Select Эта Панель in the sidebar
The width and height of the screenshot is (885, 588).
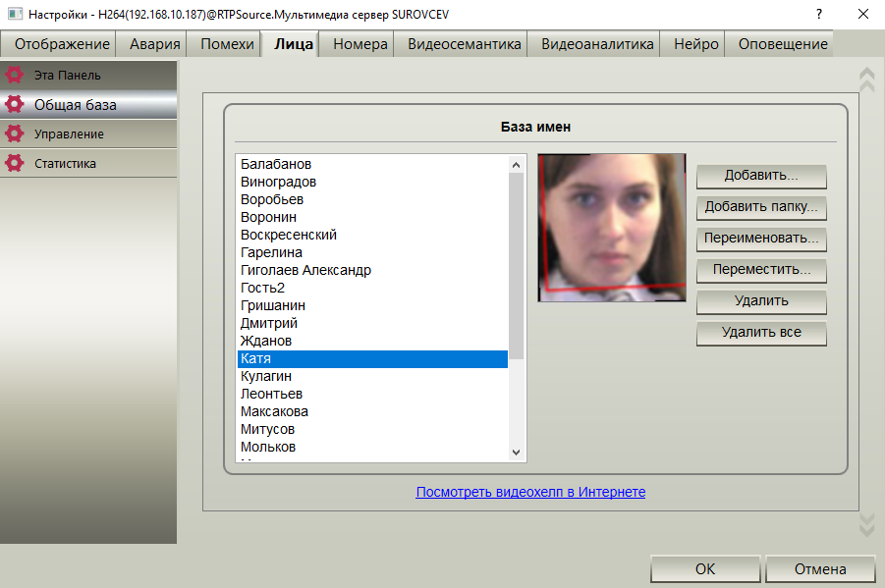point(88,75)
